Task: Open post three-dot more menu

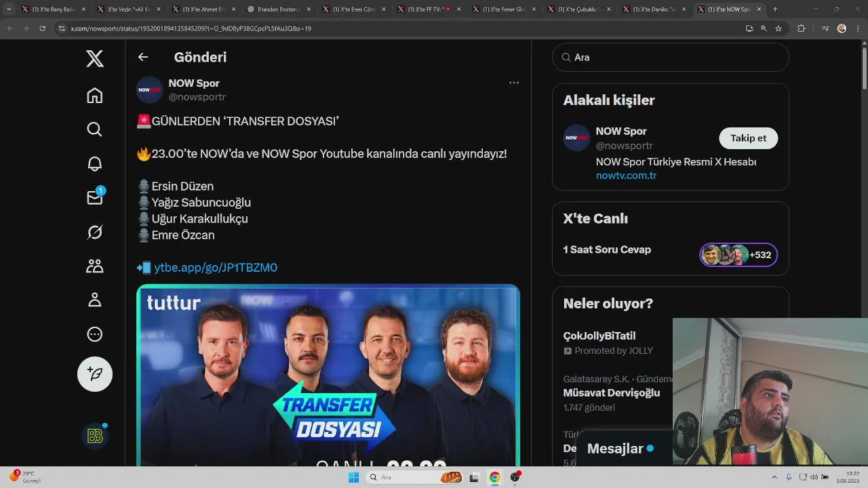Action: (x=514, y=83)
